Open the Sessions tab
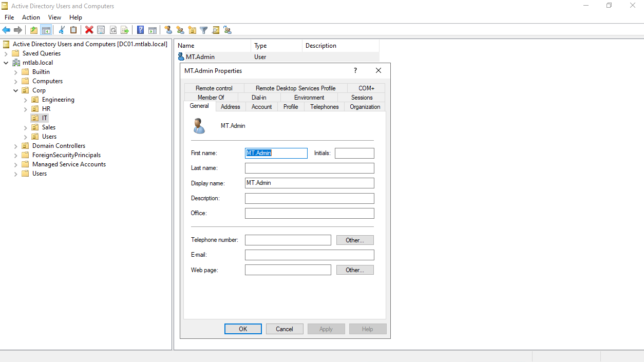 click(362, 98)
